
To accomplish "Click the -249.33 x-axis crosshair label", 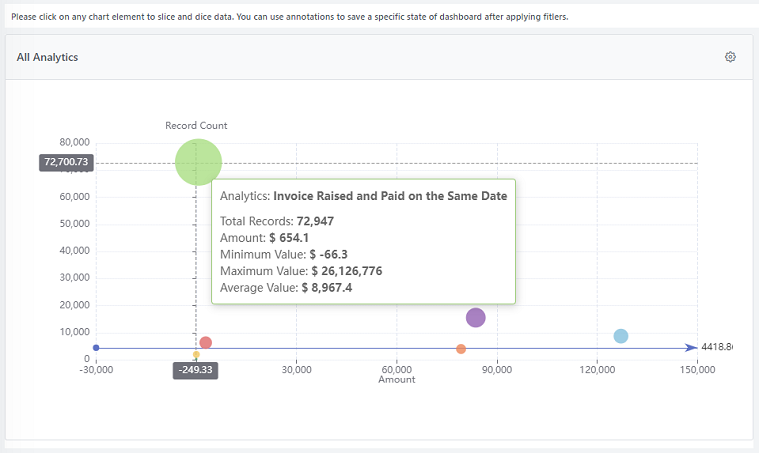I will click(195, 369).
